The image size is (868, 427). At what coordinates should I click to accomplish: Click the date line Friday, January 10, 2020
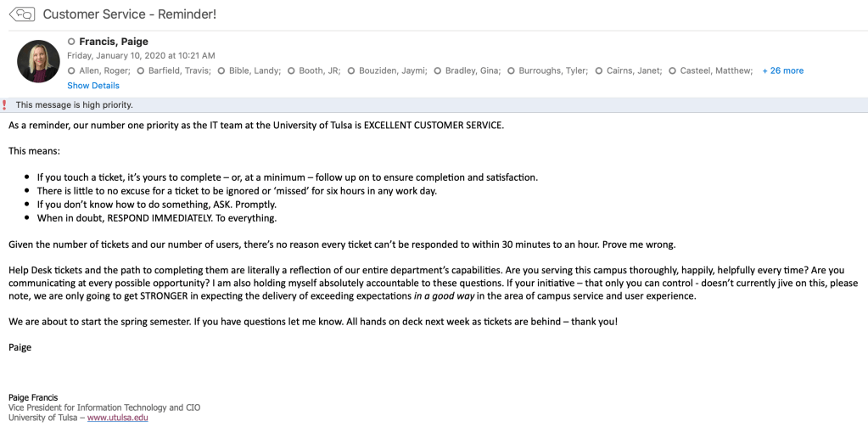click(x=141, y=55)
